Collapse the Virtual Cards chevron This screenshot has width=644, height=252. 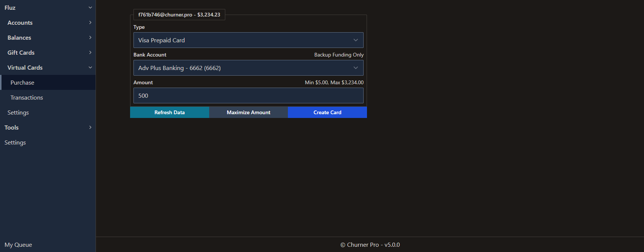[x=90, y=67]
